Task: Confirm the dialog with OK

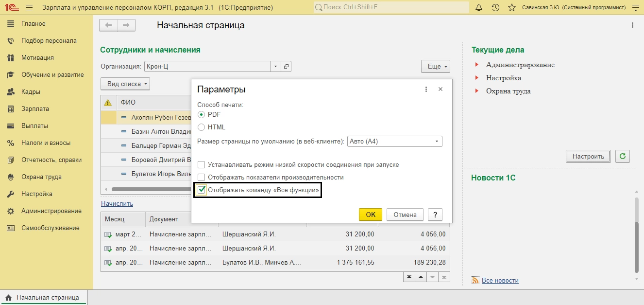Action: pyautogui.click(x=371, y=215)
